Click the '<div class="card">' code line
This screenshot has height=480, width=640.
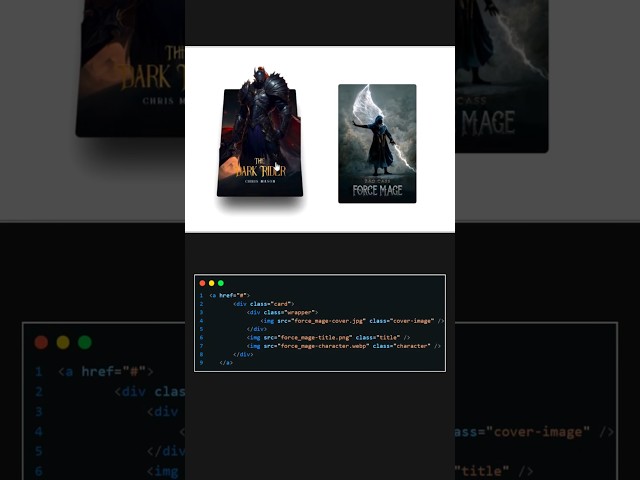pos(264,304)
